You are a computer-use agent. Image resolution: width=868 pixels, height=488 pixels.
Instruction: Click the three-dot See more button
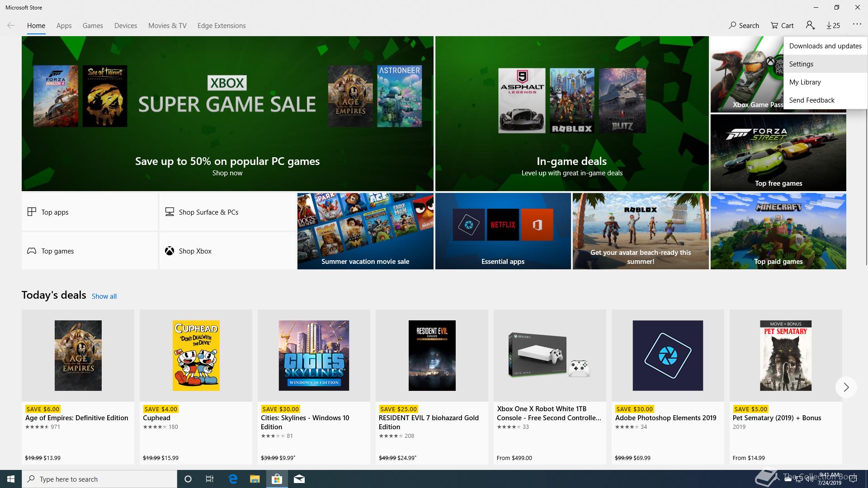(x=857, y=24)
